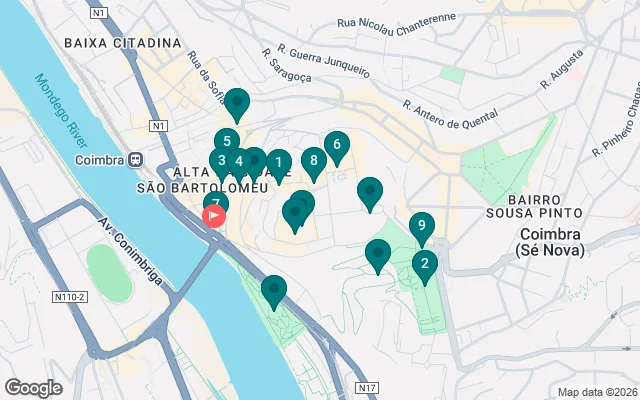The width and height of the screenshot is (640, 400).
Task: Open map marker number 3
Action: 220,160
